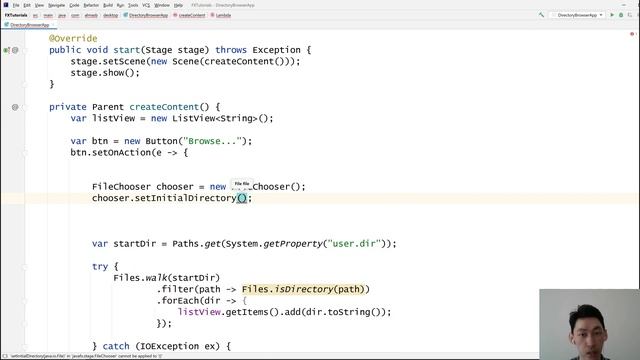Click the status bar icon at bottom left
The image size is (640, 360).
[x=4, y=356]
